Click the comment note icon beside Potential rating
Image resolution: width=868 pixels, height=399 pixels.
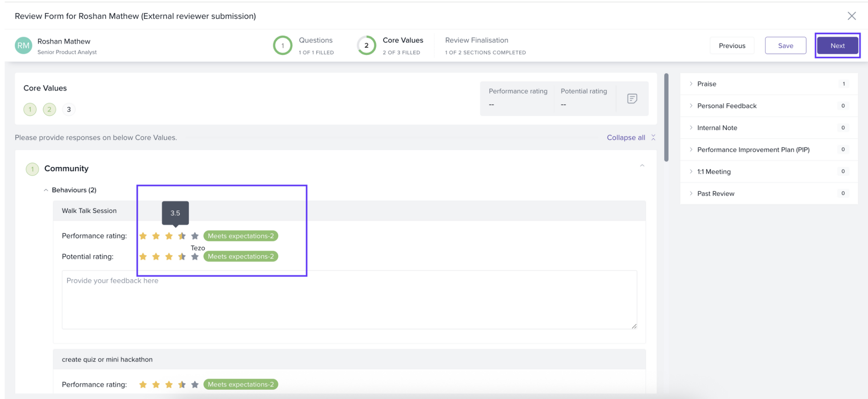(x=632, y=98)
